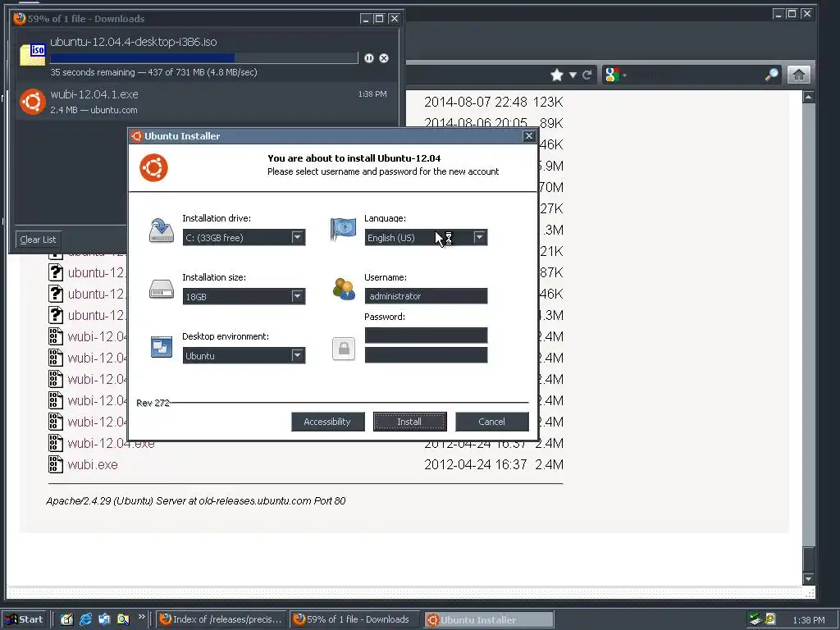Viewport: 840px width, 630px height.
Task: Click the installation size disk icon
Action: (162, 290)
